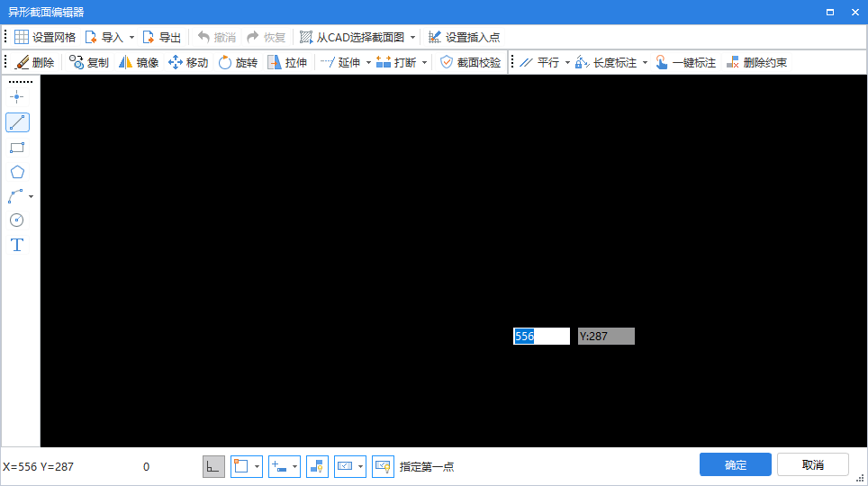Select the circle drawing tool
The width and height of the screenshot is (868, 486).
point(17,220)
